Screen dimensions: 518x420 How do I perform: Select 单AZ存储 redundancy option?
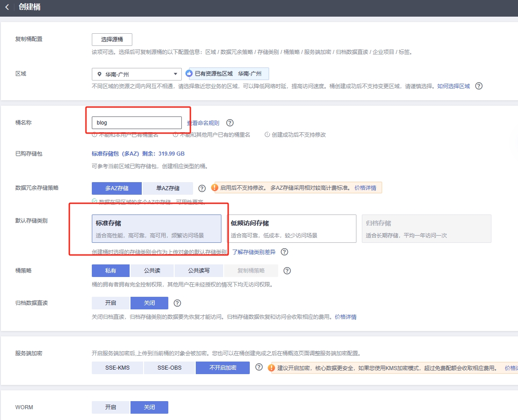(168, 188)
